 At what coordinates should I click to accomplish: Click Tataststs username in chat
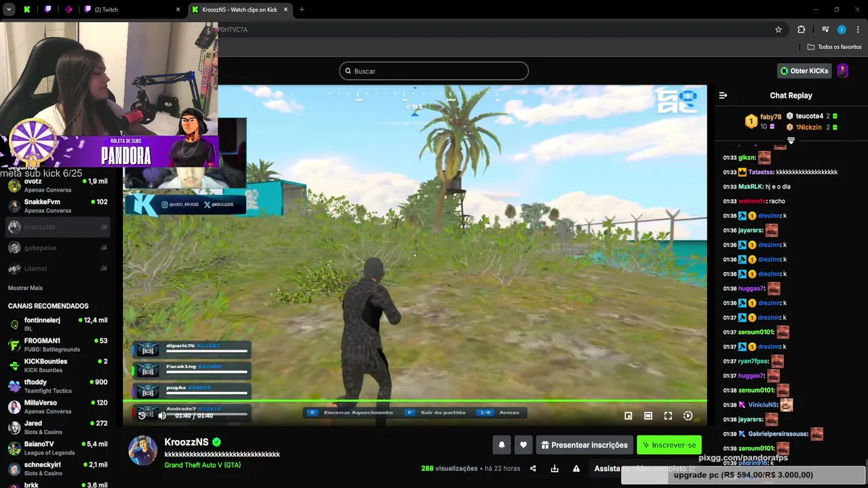tap(760, 172)
